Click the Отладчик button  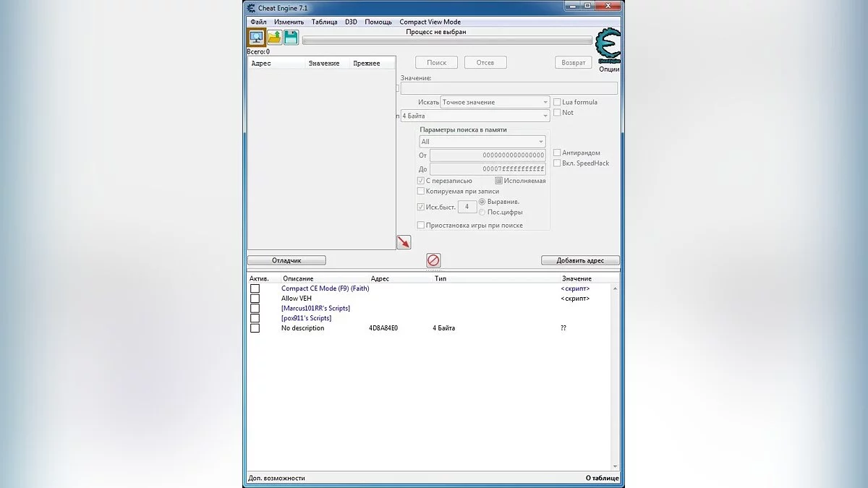pos(286,260)
